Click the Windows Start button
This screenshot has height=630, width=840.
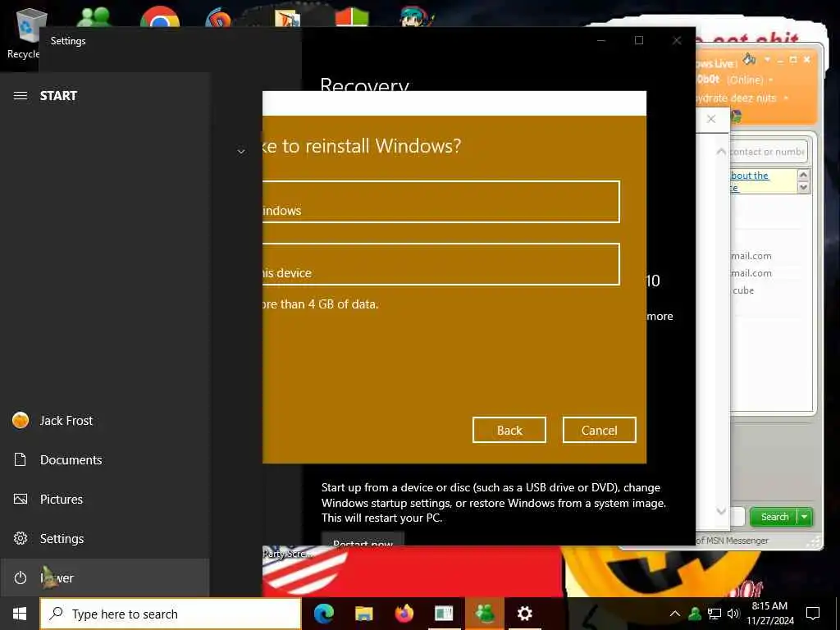(x=20, y=614)
